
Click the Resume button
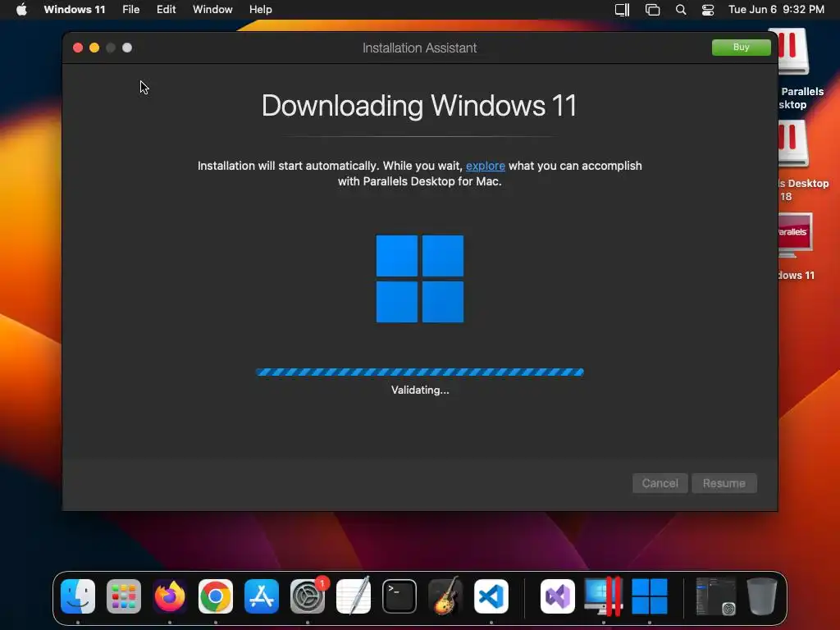pyautogui.click(x=724, y=483)
